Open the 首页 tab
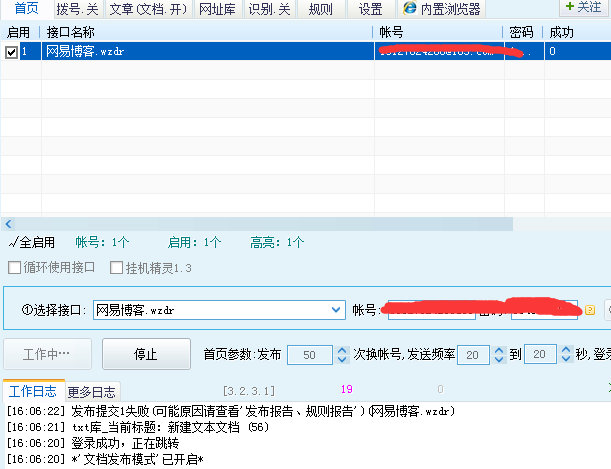The image size is (611, 469). (x=26, y=9)
